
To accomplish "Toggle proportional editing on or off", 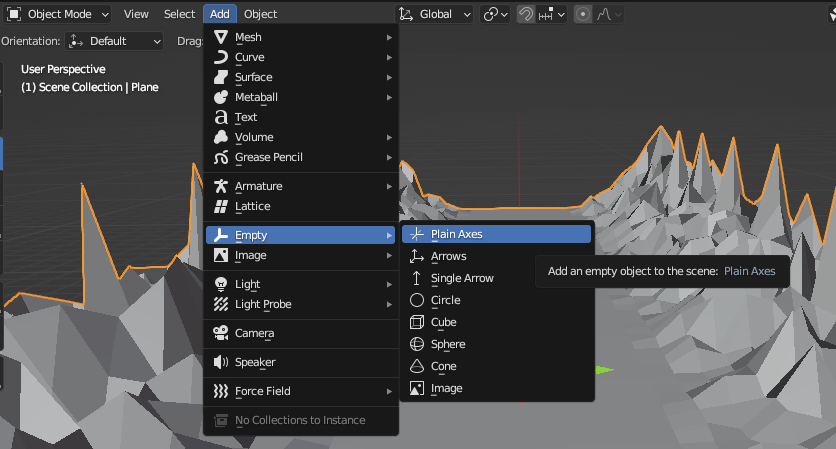I will tap(583, 14).
